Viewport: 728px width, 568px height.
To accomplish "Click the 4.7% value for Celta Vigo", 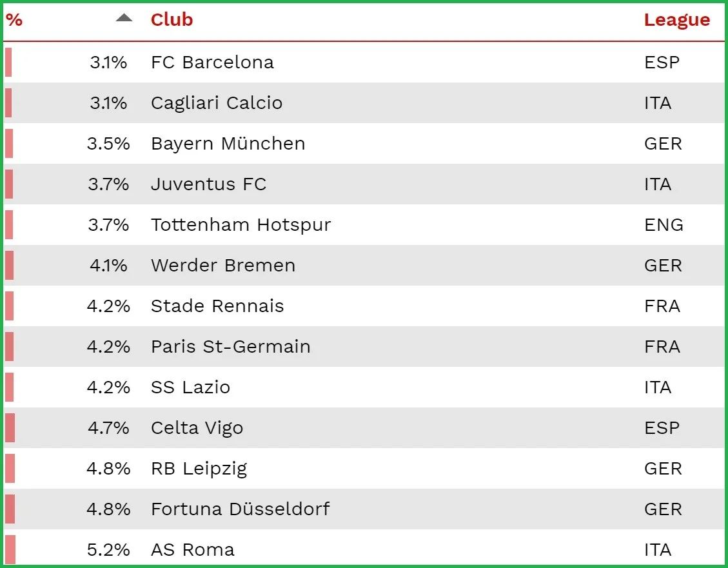I will point(108,428).
